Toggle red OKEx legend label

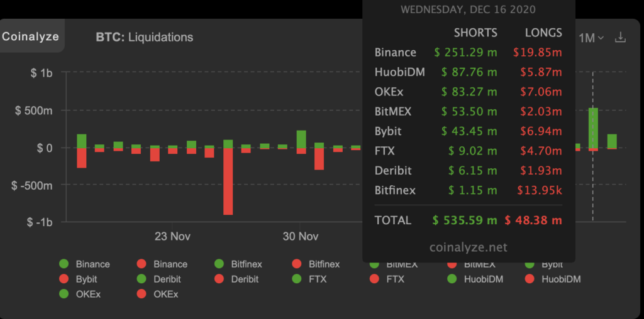tap(166, 293)
